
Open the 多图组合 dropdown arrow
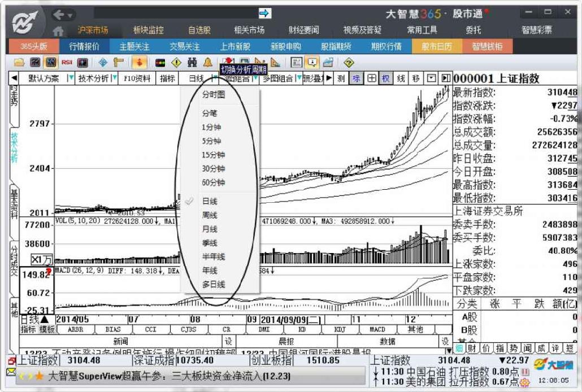[x=298, y=79]
